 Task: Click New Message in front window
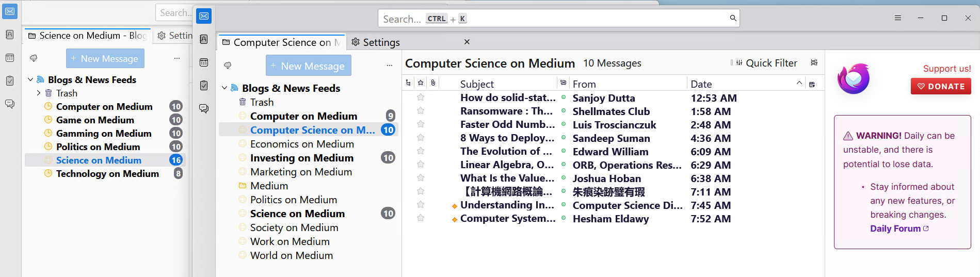click(x=309, y=66)
